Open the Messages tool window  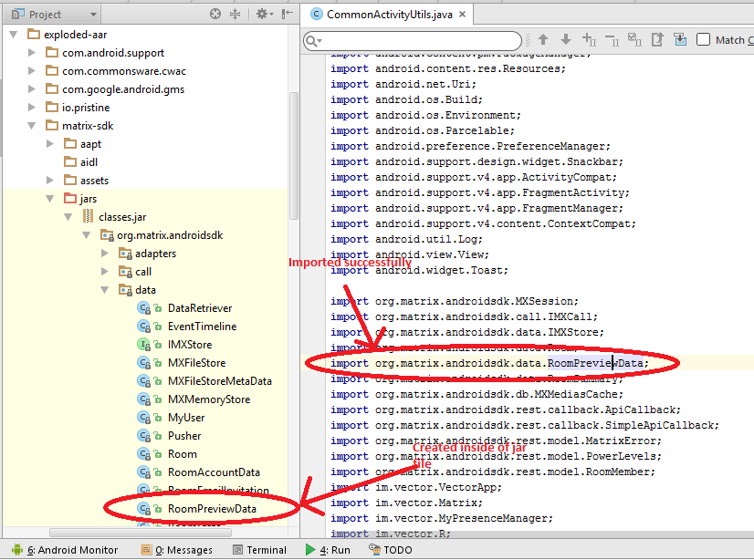coord(176,550)
